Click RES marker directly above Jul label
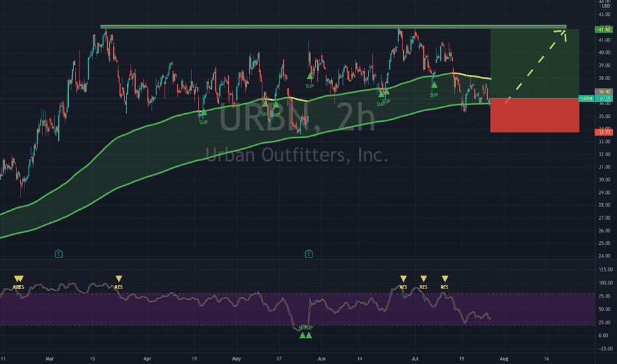This screenshot has height=364, width=617. [424, 279]
